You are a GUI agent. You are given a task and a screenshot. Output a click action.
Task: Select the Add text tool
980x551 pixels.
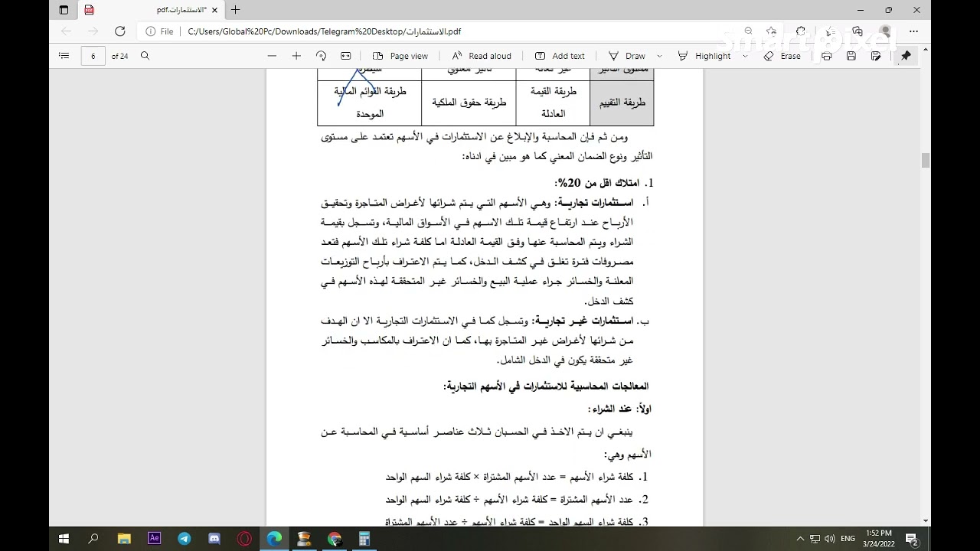click(560, 56)
